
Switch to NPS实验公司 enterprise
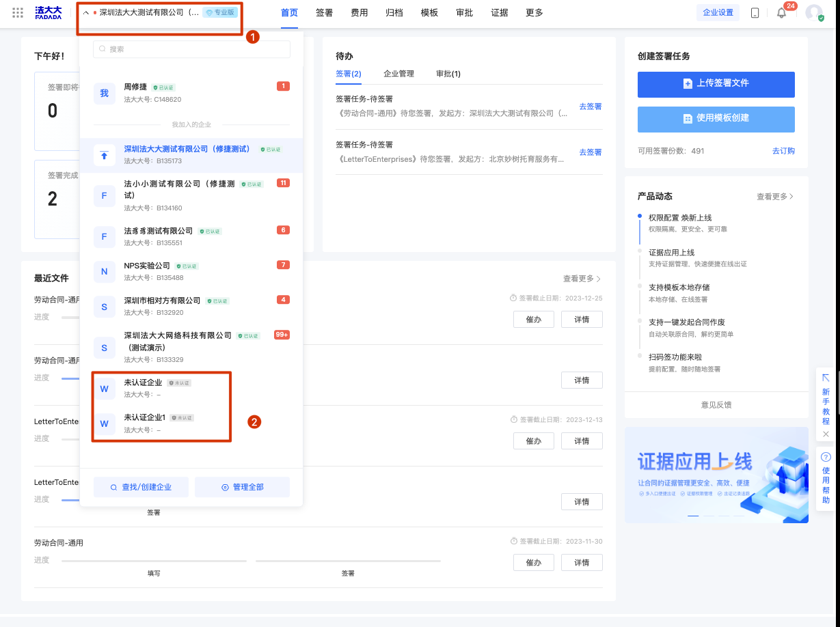(191, 271)
